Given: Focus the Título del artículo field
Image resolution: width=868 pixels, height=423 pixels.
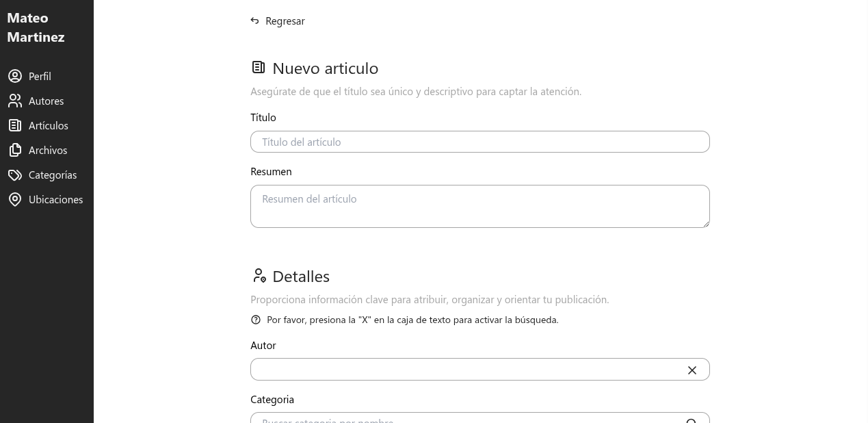Looking at the screenshot, I should [x=479, y=142].
